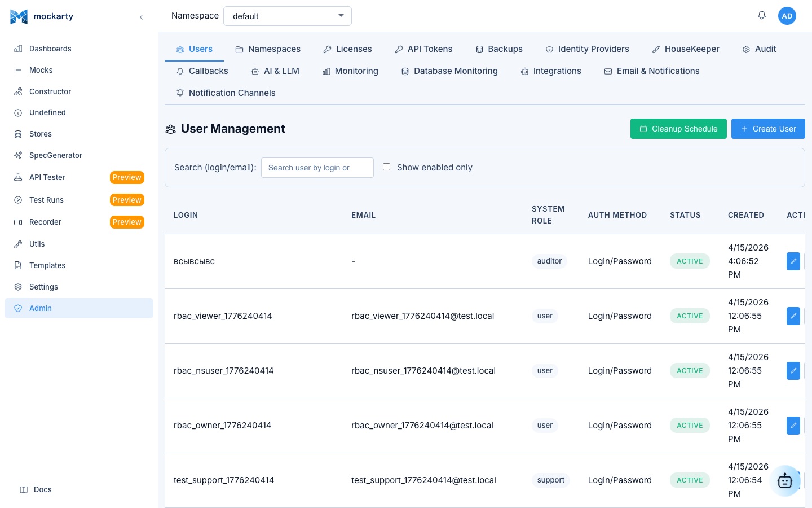Viewport: 812px width, 508px height.
Task: Click the STATUS column header
Action: [x=685, y=215]
